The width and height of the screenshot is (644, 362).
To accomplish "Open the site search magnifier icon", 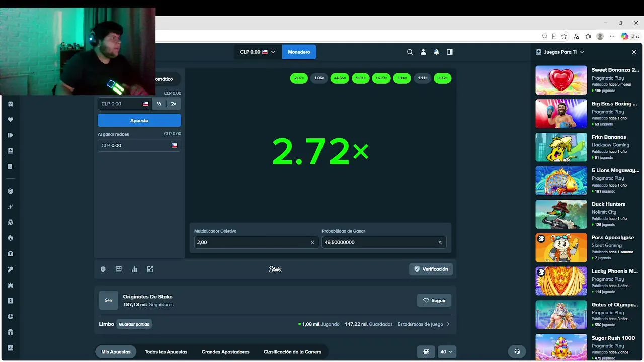I will [410, 52].
